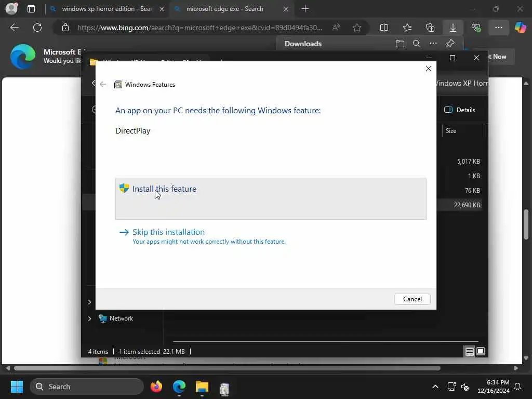Open the Windows Start menu
Image resolution: width=532 pixels, height=399 pixels.
pyautogui.click(x=17, y=387)
